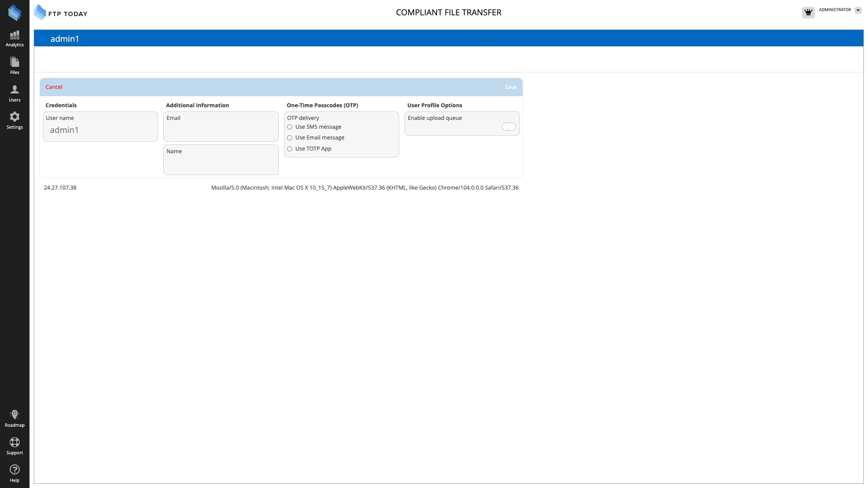Click the FTP Today logo
868x488 pixels.
pyautogui.click(x=61, y=13)
